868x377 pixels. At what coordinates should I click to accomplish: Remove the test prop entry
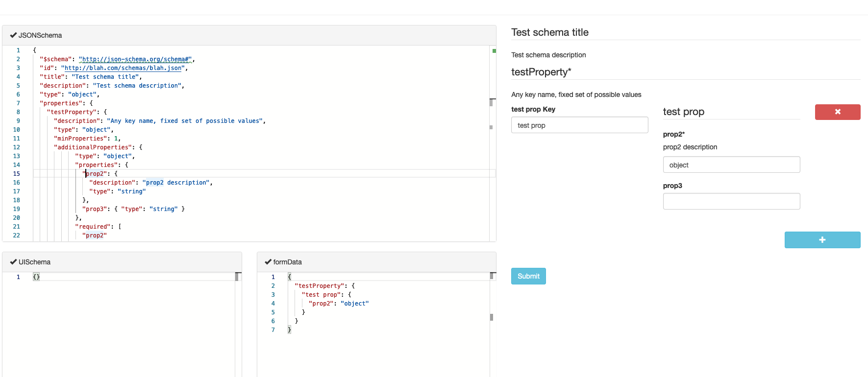(x=837, y=112)
